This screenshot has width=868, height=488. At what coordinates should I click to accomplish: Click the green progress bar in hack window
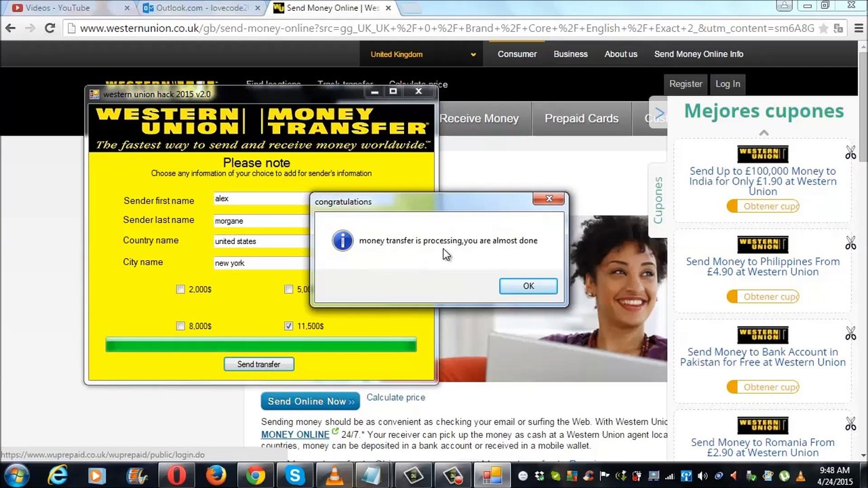261,346
